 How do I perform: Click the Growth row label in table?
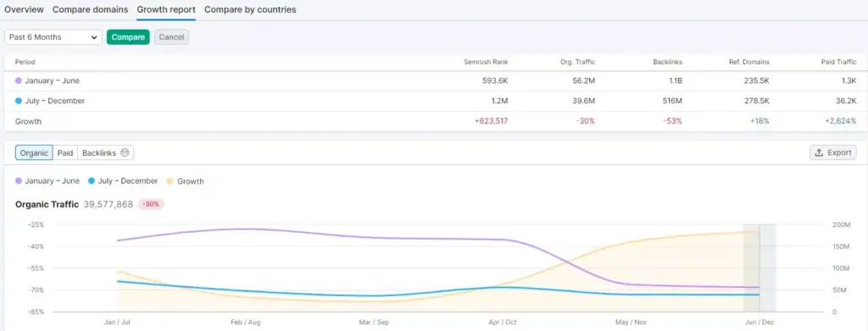click(28, 121)
